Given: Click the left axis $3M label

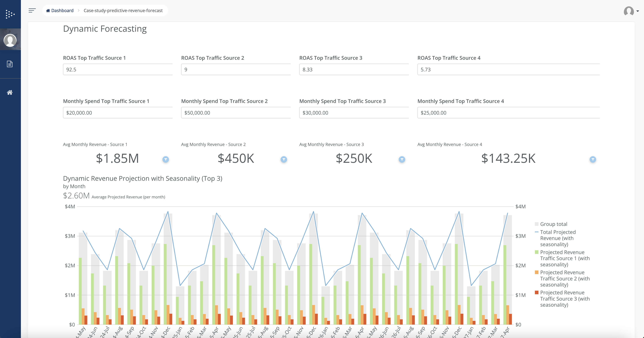Looking at the screenshot, I should tap(70, 236).
